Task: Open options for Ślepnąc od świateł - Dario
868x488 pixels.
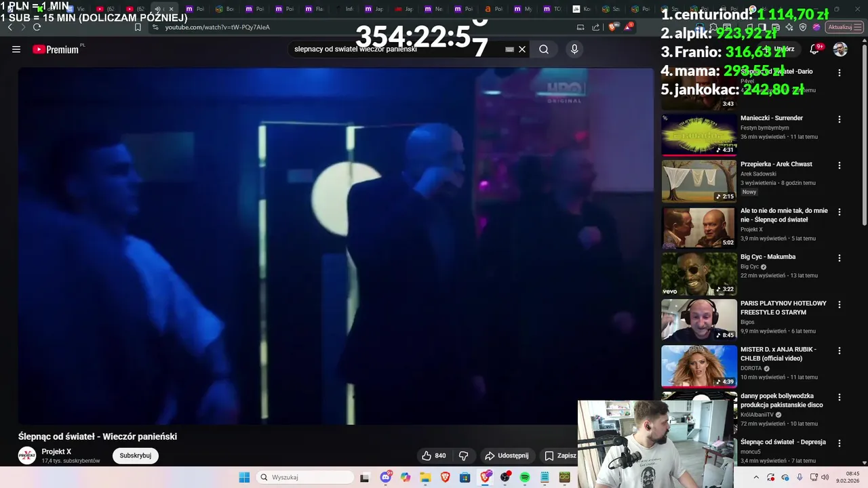Action: click(x=840, y=73)
